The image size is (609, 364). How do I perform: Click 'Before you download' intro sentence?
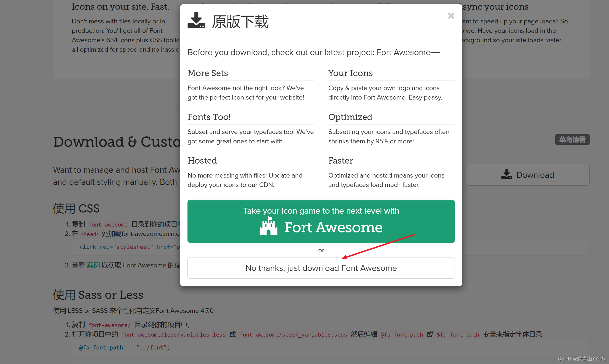click(x=313, y=52)
